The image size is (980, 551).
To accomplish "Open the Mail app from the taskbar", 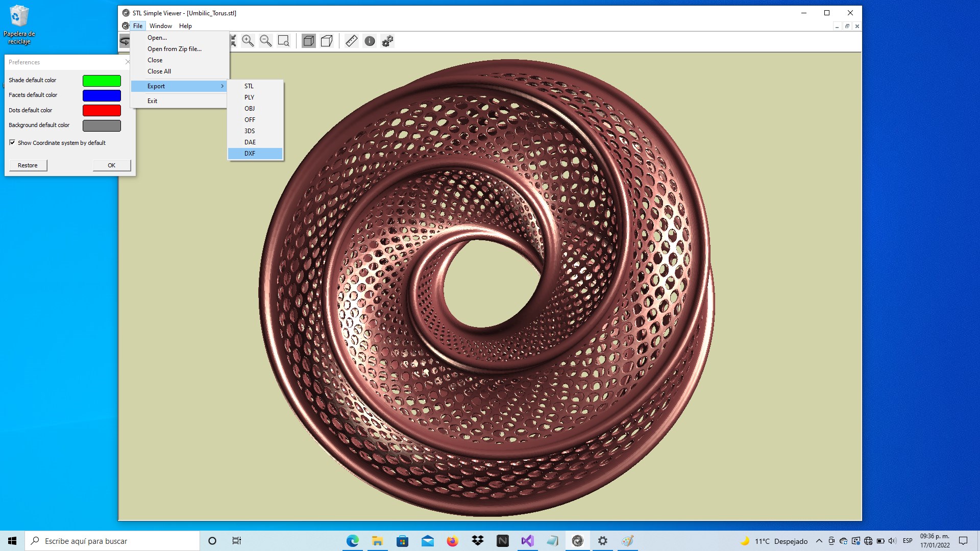I will coord(428,541).
